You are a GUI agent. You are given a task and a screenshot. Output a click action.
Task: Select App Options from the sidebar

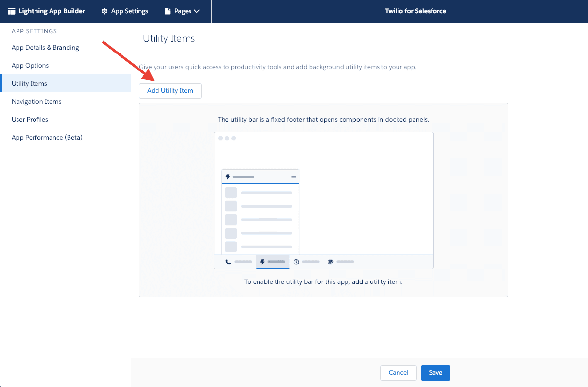point(30,65)
